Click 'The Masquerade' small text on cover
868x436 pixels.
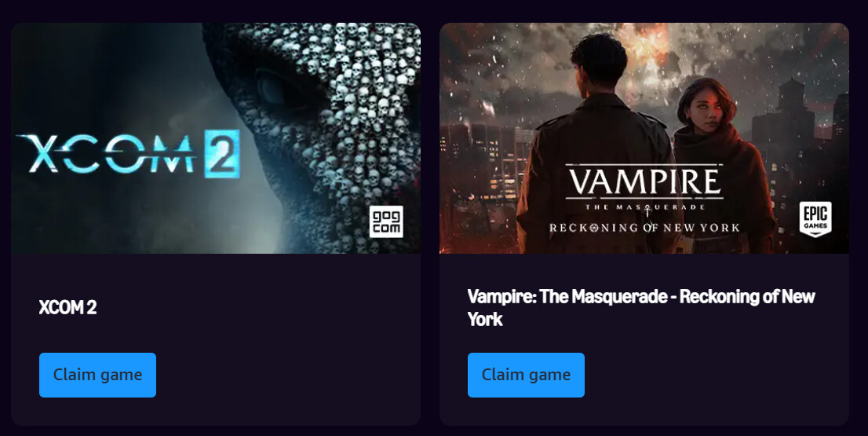click(x=644, y=207)
